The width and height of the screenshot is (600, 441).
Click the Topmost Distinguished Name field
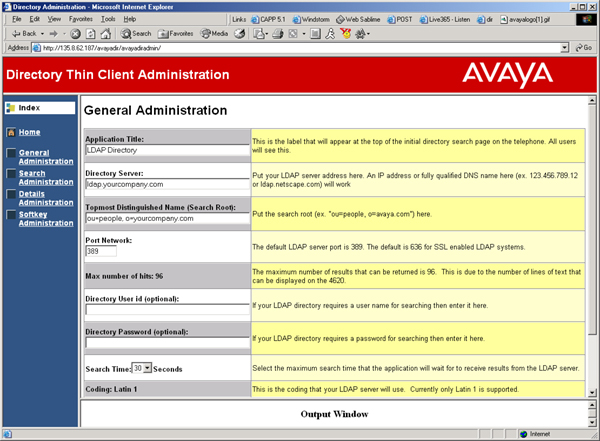point(168,218)
